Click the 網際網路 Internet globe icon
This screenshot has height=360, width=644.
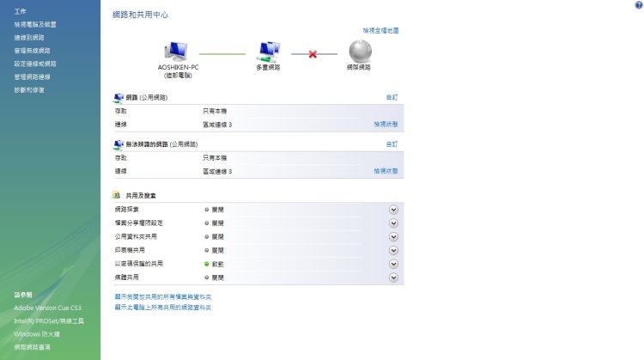(x=360, y=51)
